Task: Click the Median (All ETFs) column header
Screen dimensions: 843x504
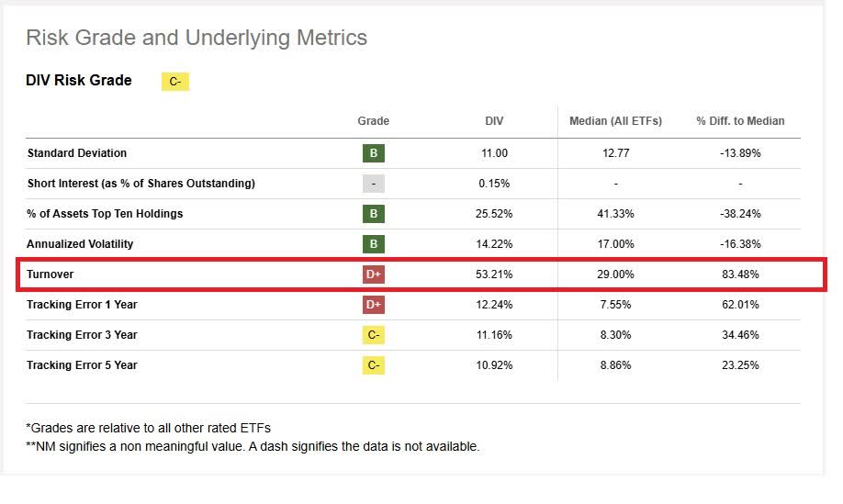Action: (x=615, y=121)
